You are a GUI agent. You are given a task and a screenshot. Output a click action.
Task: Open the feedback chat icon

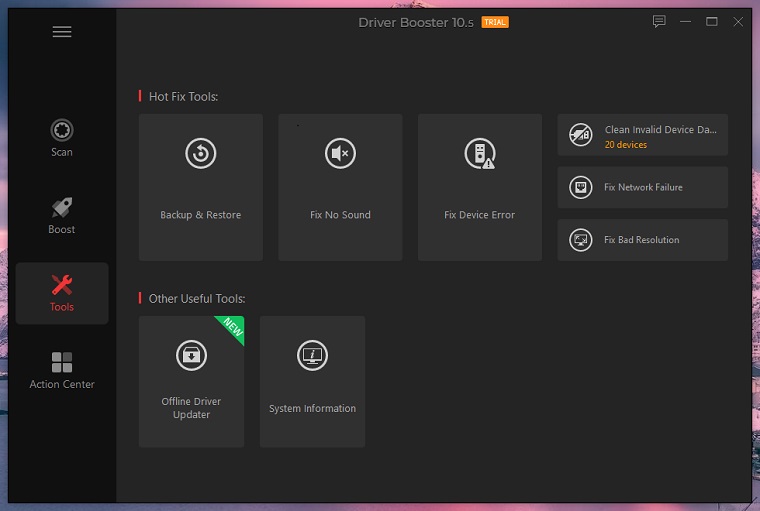659,21
